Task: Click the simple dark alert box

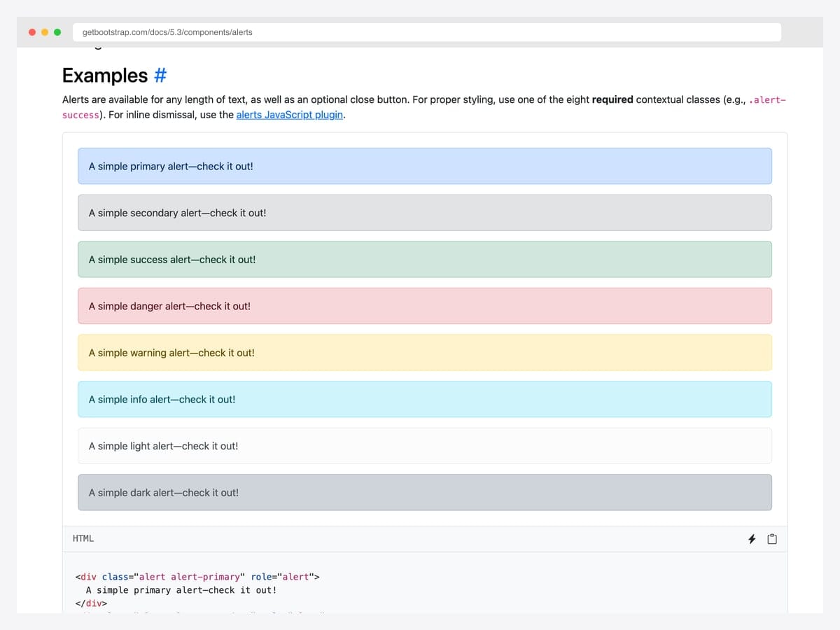Action: click(x=425, y=493)
